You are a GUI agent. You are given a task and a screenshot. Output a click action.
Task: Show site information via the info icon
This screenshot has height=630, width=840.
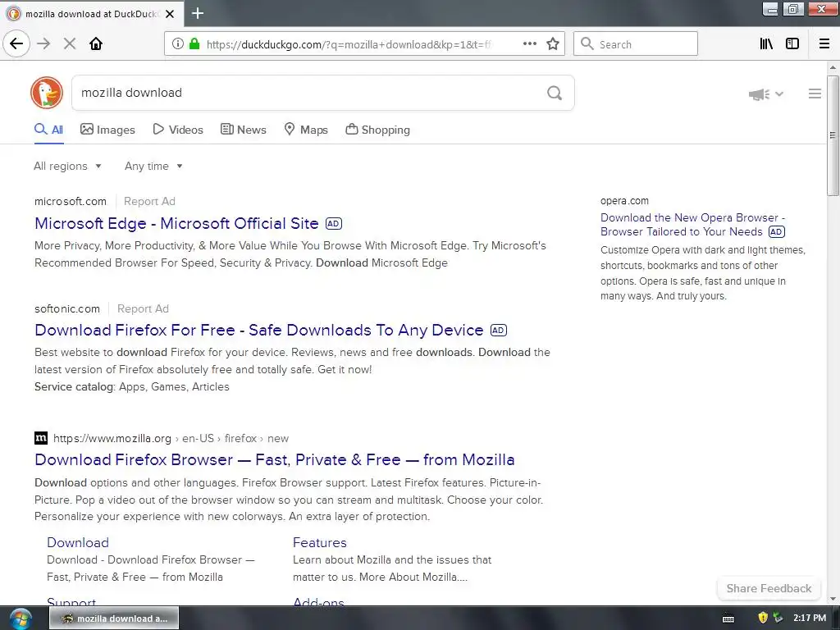[x=178, y=44]
